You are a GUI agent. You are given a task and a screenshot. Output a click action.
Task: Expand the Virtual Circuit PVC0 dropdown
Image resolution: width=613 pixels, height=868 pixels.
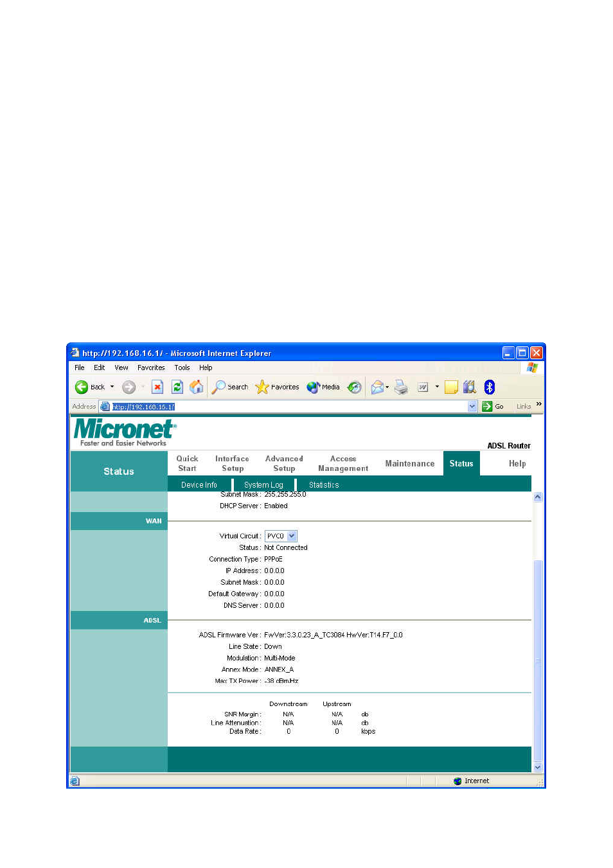pos(292,536)
